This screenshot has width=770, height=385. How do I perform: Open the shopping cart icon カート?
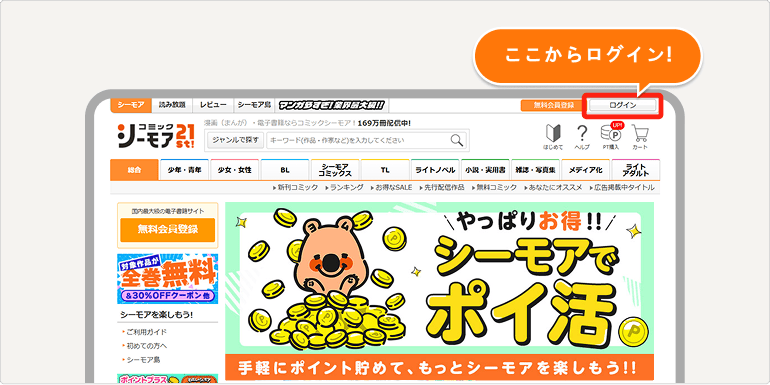point(640,137)
